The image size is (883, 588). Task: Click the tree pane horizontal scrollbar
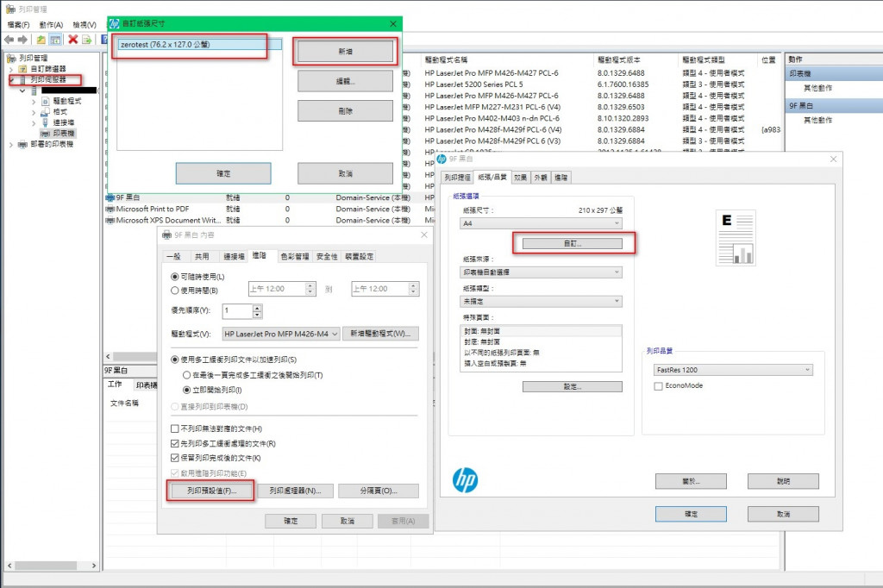(51, 565)
